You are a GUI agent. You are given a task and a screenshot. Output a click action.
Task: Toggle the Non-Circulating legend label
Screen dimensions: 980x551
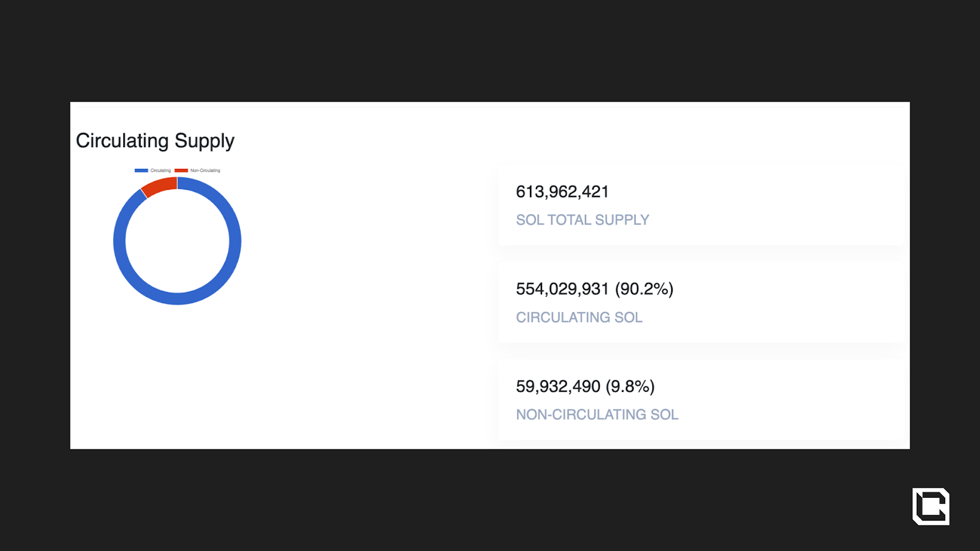pyautogui.click(x=205, y=171)
